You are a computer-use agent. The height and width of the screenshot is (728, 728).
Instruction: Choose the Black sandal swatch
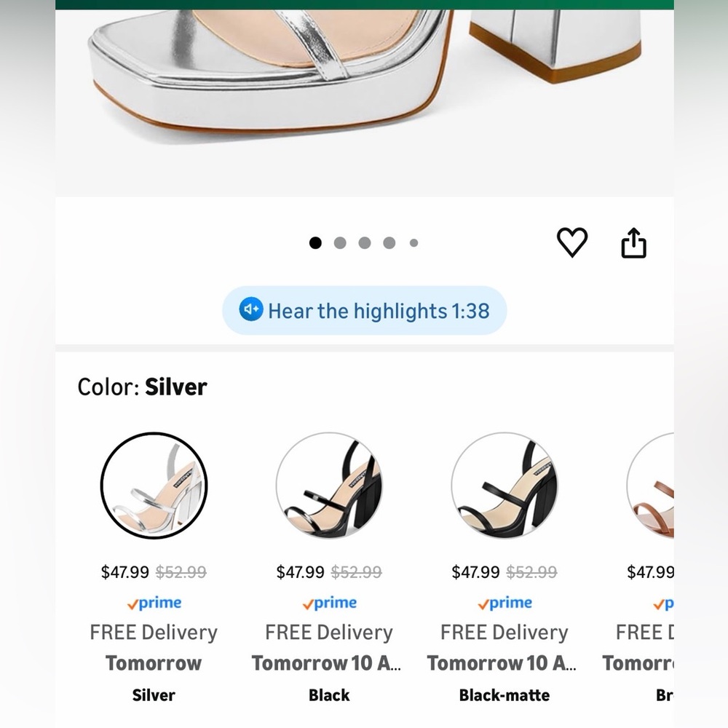329,486
